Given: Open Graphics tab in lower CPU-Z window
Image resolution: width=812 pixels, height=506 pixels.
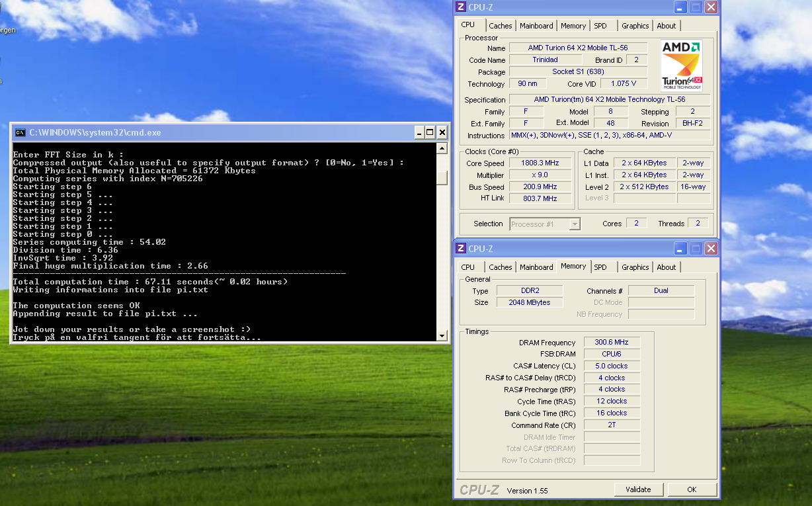Looking at the screenshot, I should coord(635,267).
